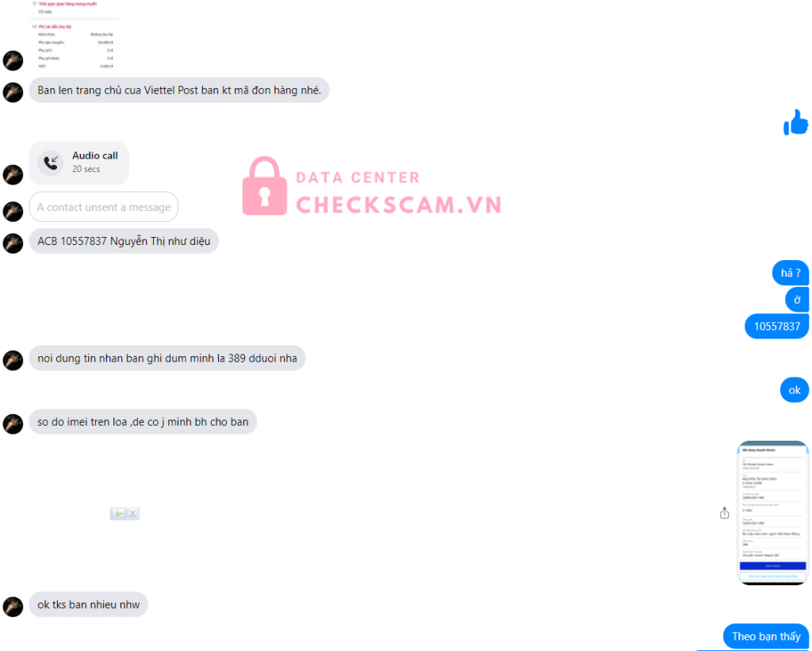Click the blue "ok" reply bubble
The image size is (812, 651).
(x=795, y=390)
